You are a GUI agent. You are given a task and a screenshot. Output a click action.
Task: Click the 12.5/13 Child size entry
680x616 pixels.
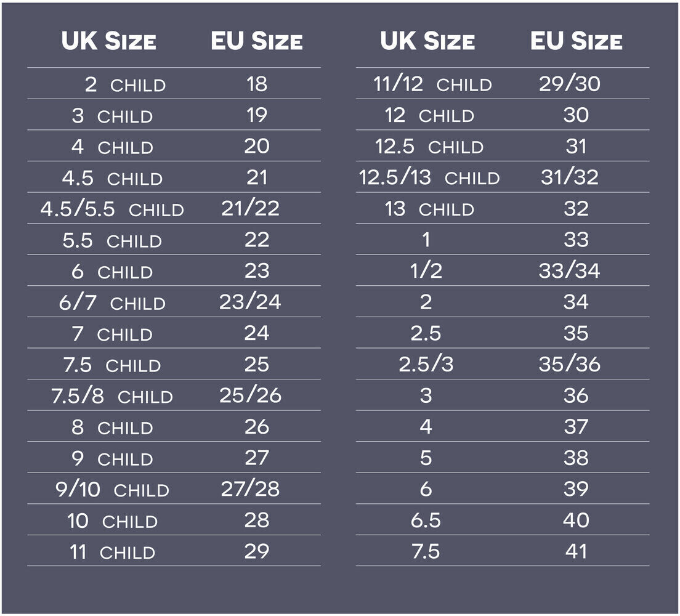click(x=429, y=177)
